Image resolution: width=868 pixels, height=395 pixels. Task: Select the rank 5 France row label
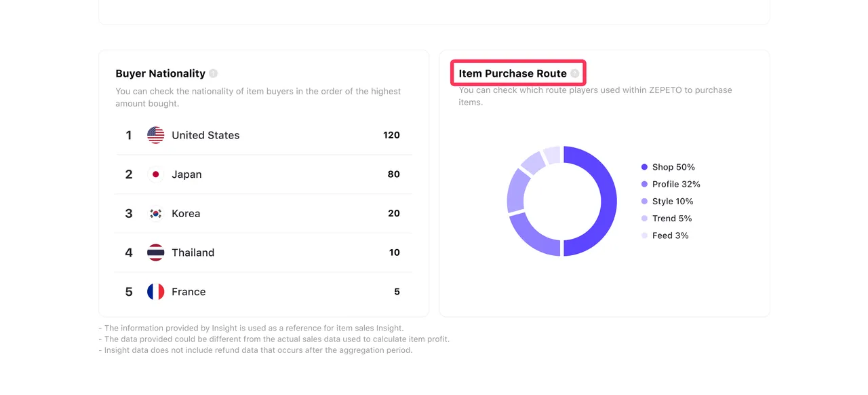(x=189, y=292)
